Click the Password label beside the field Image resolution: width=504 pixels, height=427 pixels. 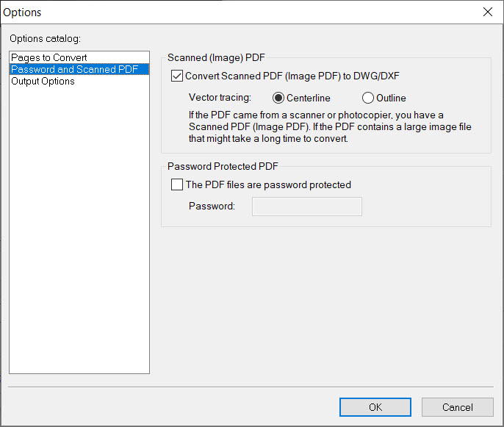tap(212, 206)
